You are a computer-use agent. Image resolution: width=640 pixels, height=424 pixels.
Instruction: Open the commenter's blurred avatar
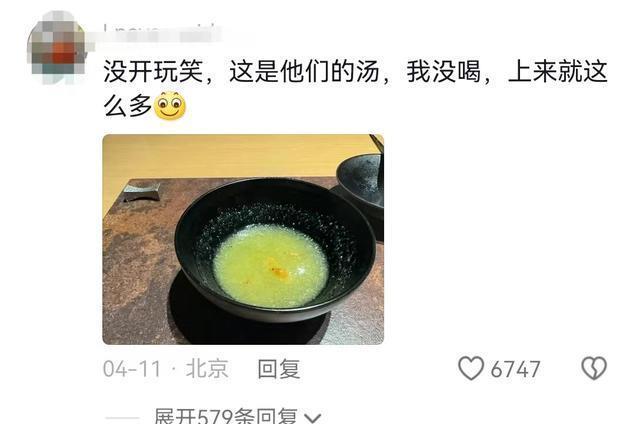(x=56, y=48)
